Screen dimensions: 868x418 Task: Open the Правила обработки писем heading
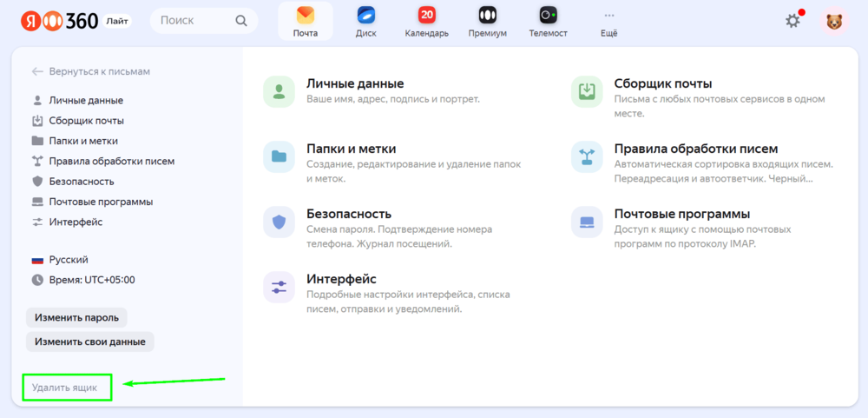[696, 149]
